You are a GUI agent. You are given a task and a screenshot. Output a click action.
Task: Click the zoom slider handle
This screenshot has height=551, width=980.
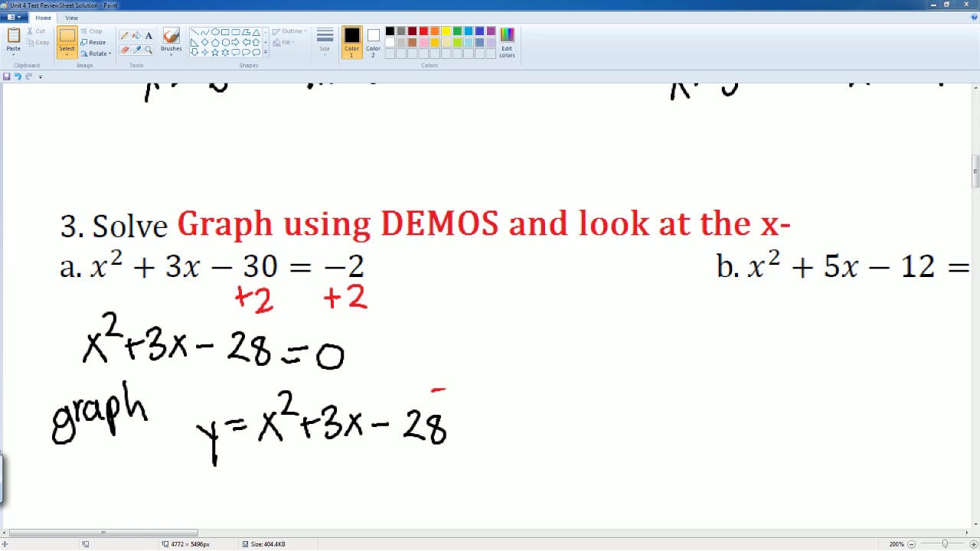click(945, 544)
